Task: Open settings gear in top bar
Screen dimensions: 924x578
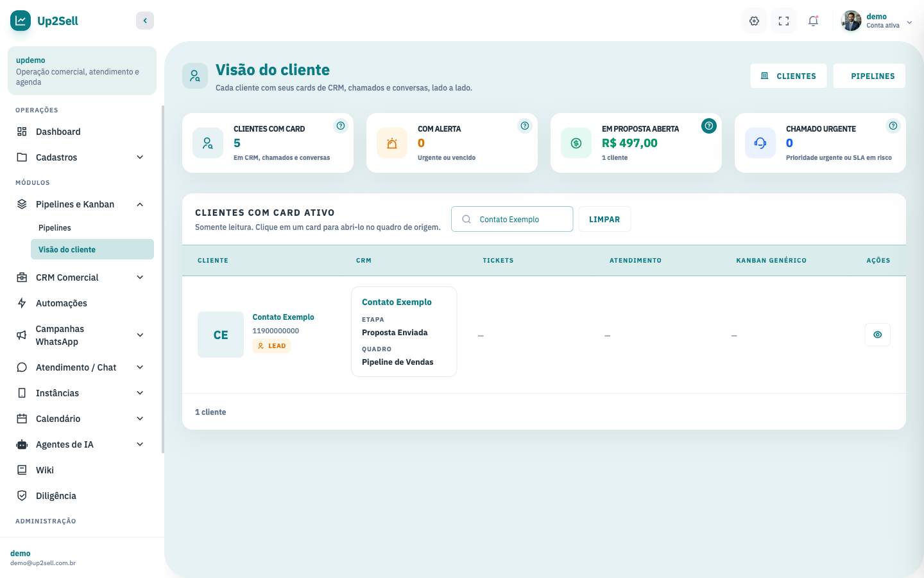Action: [755, 21]
